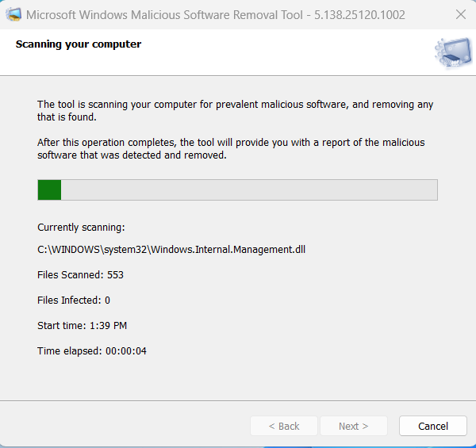This screenshot has height=448, width=476.
Task: Click the paragraph beginning 'The tool is scanning'
Action: click(236, 110)
